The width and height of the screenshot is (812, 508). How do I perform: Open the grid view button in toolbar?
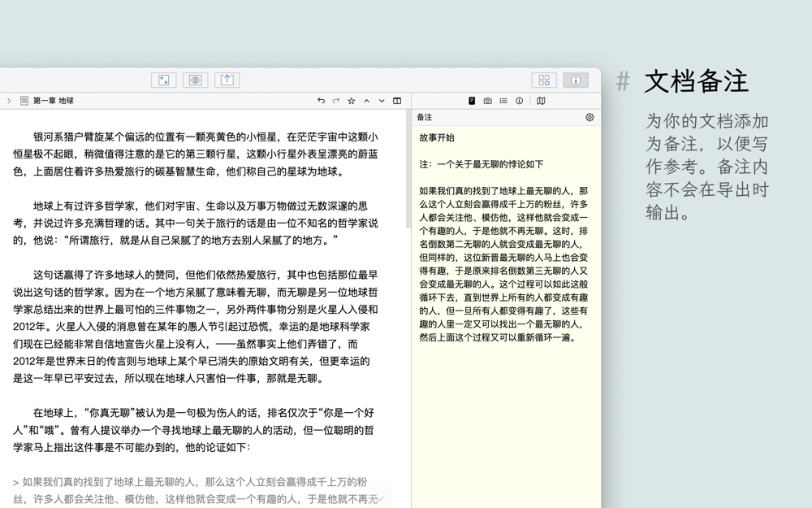pos(544,80)
